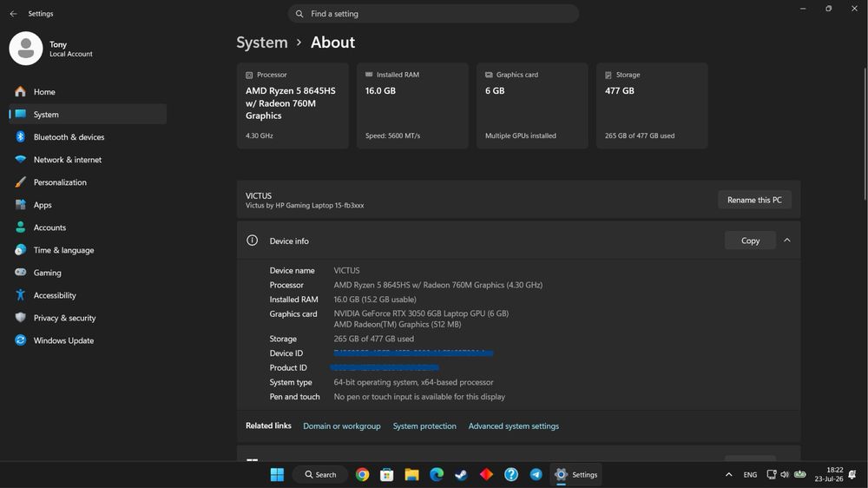Viewport: 868px width, 488px height.
Task: Open System protection link
Action: (x=424, y=426)
